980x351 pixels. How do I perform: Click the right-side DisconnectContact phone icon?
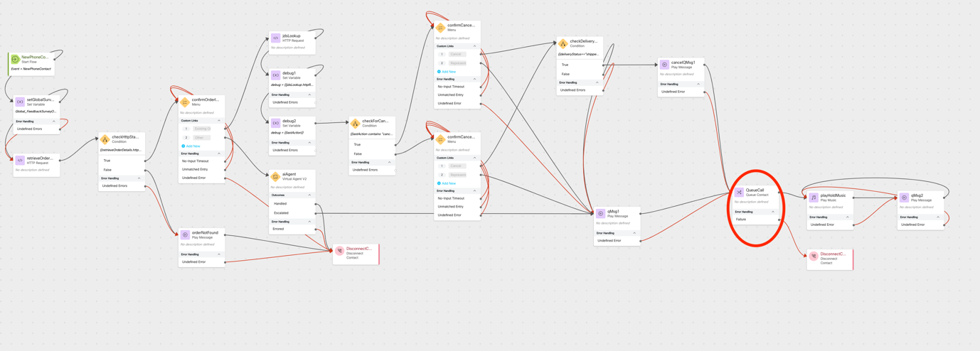coord(814,256)
